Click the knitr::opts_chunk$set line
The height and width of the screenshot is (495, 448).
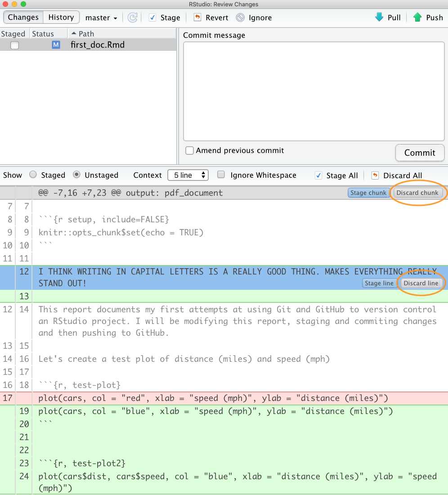point(121,233)
